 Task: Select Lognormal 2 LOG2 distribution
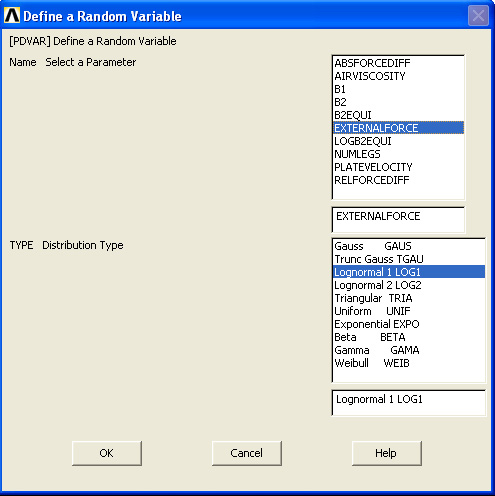[x=409, y=285]
